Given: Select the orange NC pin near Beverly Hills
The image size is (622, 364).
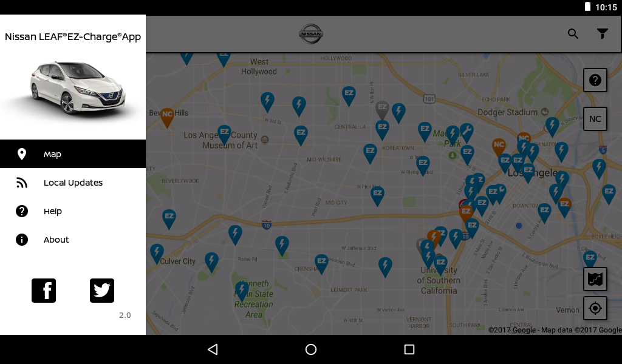Looking at the screenshot, I should click(167, 117).
